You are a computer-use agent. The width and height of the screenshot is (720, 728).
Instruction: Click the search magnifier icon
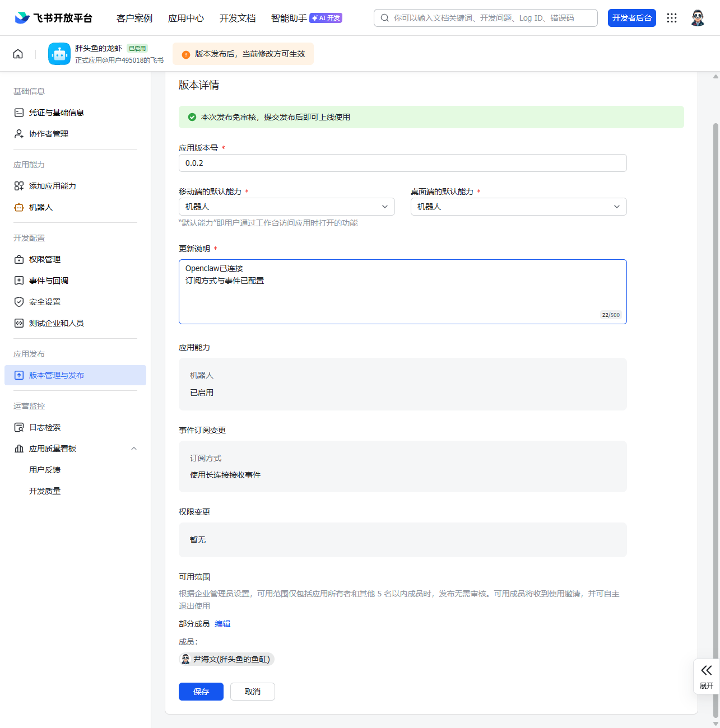[385, 18]
